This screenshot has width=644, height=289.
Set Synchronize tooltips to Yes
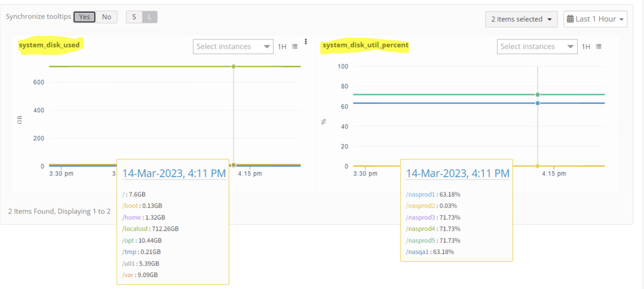pyautogui.click(x=84, y=17)
